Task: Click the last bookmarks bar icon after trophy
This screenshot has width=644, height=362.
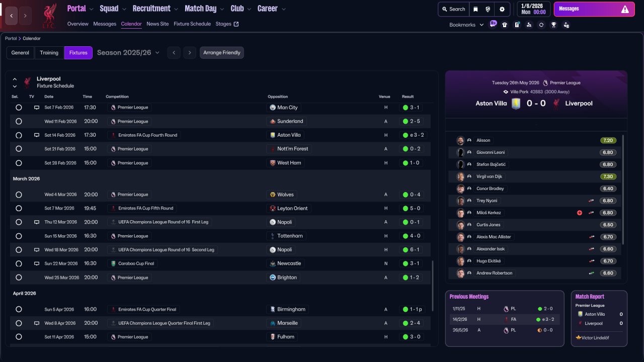Action: tap(566, 25)
